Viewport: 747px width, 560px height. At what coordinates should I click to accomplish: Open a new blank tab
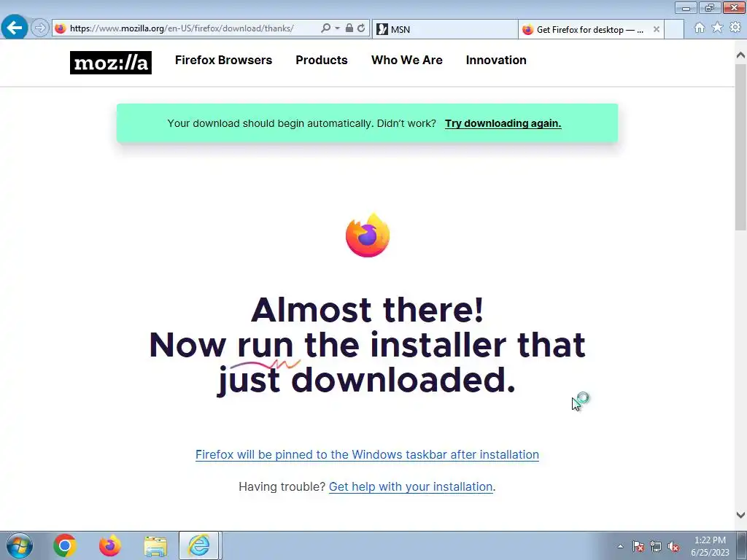coord(674,29)
